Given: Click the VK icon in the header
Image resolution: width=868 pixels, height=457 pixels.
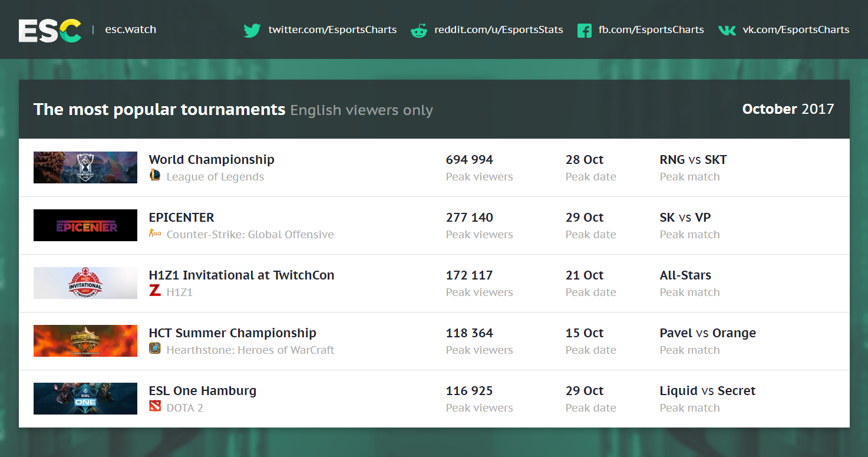Looking at the screenshot, I should click(727, 30).
